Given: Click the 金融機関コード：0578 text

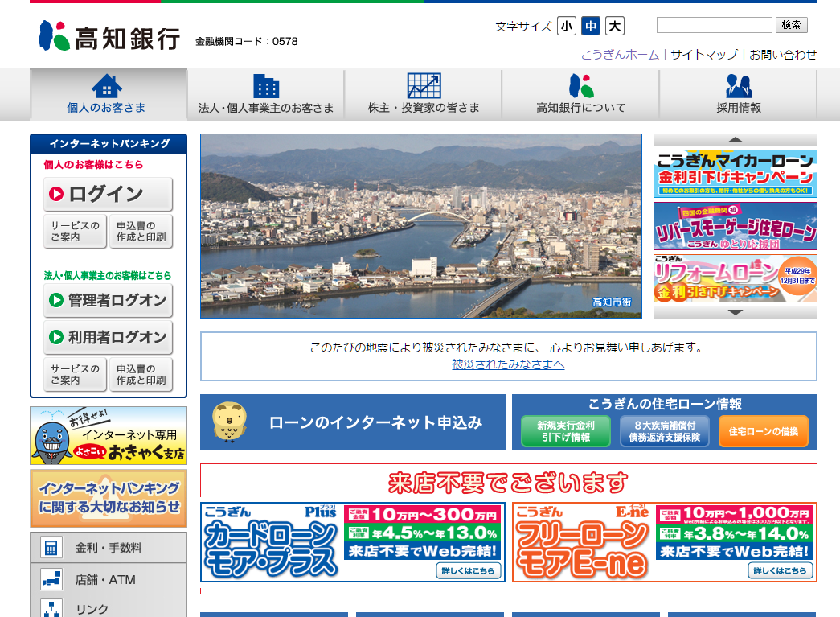Looking at the screenshot, I should point(247,41).
